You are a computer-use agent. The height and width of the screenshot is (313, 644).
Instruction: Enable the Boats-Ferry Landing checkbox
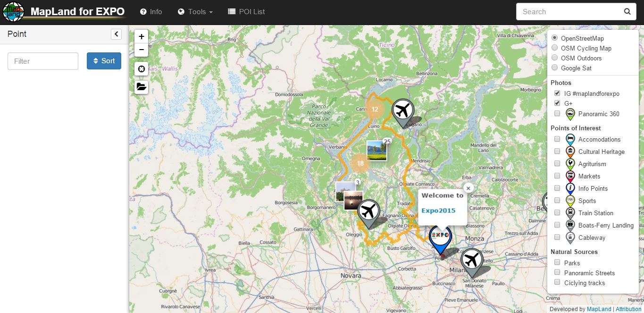tap(557, 225)
